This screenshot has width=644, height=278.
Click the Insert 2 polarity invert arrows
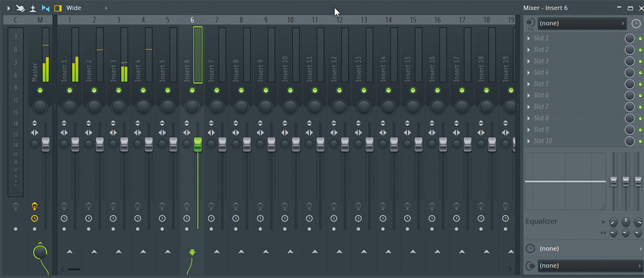(x=89, y=123)
